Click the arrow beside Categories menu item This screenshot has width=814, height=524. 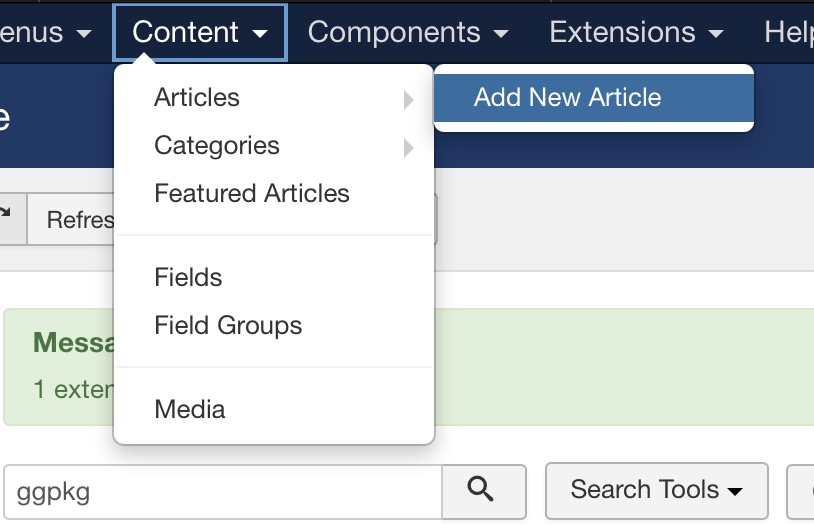click(x=408, y=148)
